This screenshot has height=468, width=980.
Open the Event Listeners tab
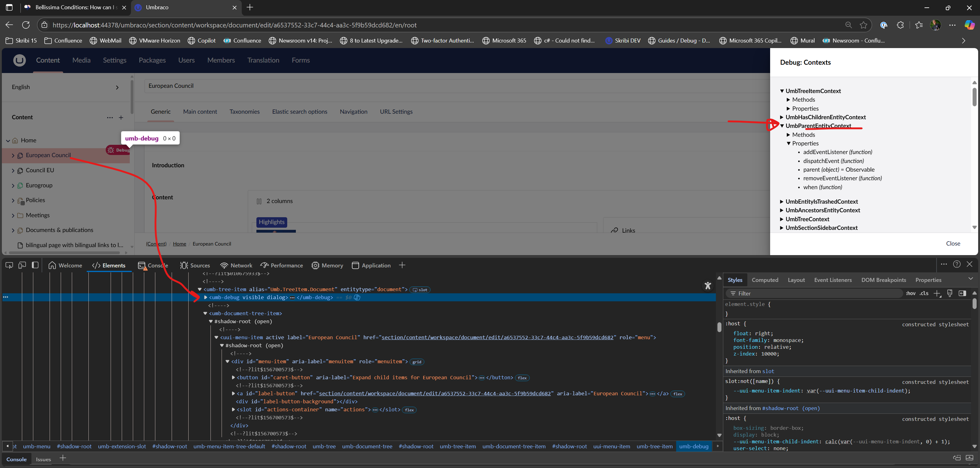click(833, 280)
